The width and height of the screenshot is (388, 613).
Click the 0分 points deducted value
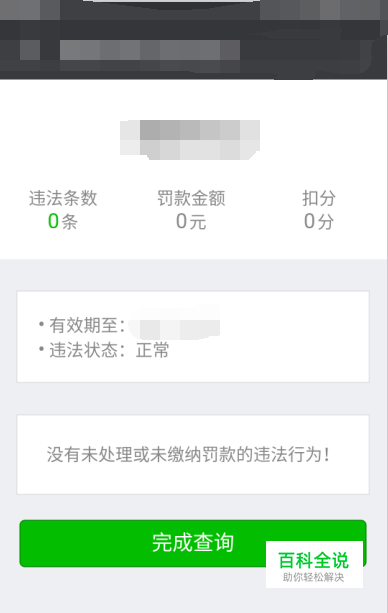(x=319, y=221)
